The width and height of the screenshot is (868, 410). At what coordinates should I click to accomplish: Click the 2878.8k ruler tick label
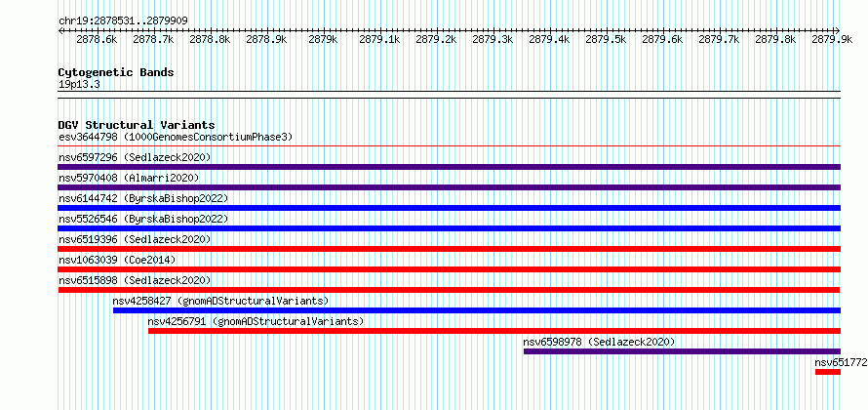click(x=210, y=40)
